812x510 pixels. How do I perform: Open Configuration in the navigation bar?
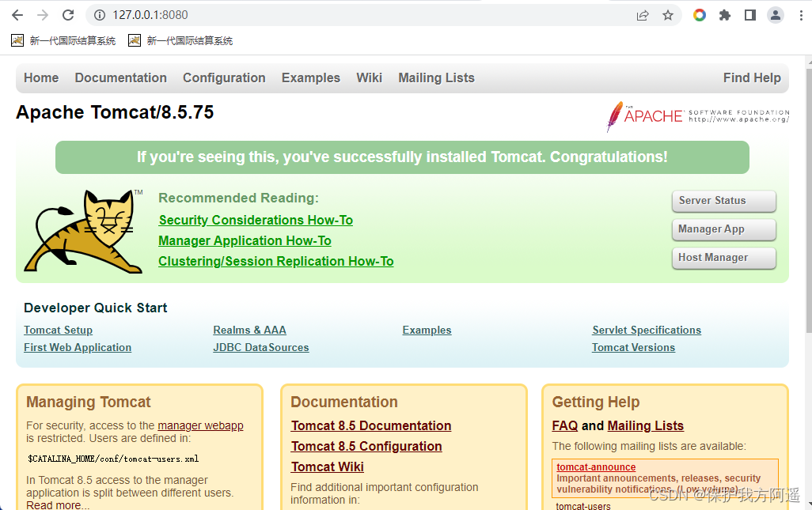tap(224, 77)
